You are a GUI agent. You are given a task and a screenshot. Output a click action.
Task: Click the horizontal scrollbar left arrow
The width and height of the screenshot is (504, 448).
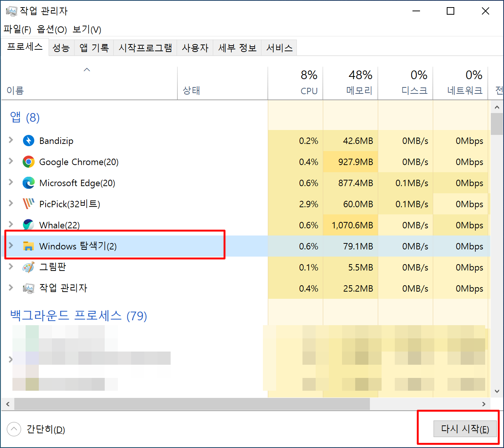8,404
